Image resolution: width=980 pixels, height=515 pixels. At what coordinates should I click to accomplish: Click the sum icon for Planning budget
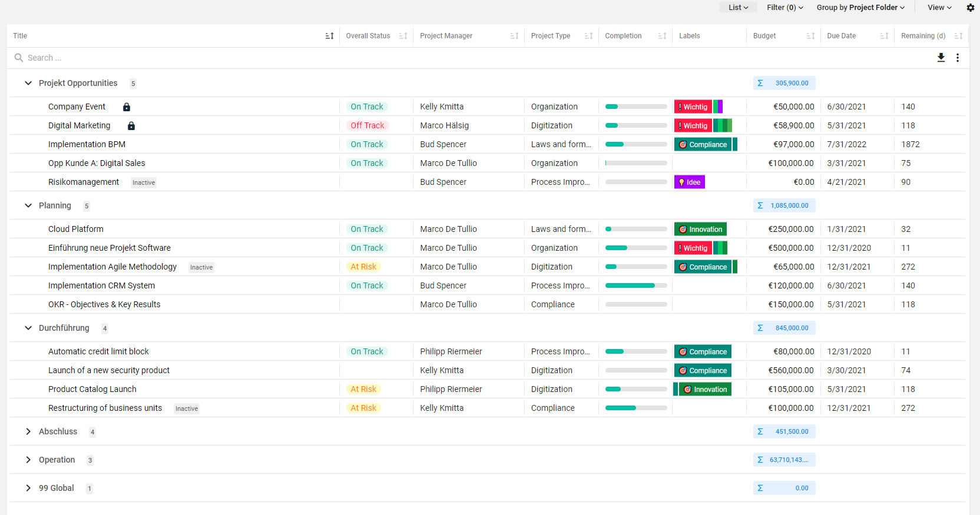tap(760, 205)
